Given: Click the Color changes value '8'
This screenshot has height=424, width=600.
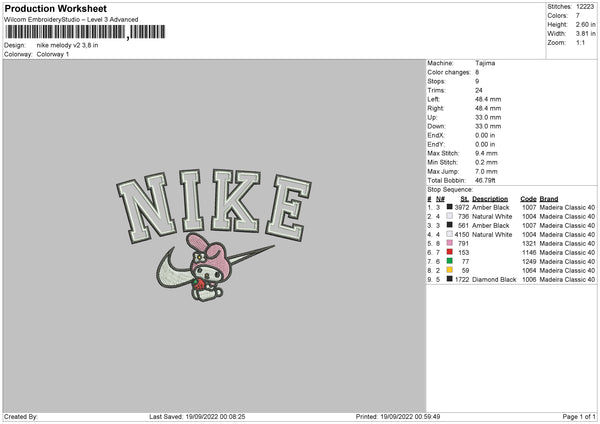Looking at the screenshot, I should 477,72.
